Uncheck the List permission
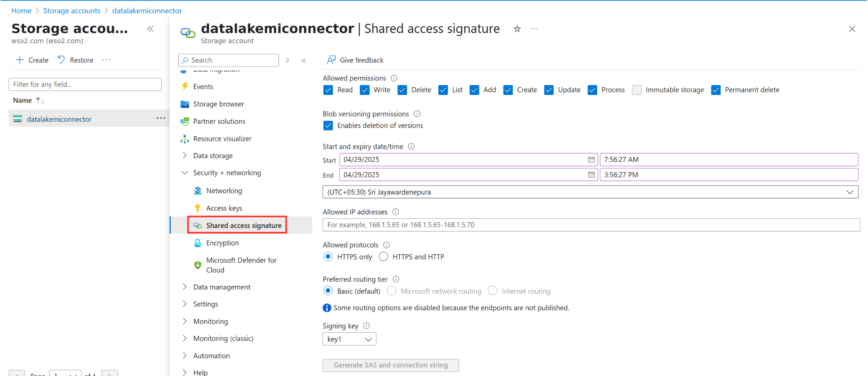This screenshot has width=868, height=376. pyautogui.click(x=443, y=90)
